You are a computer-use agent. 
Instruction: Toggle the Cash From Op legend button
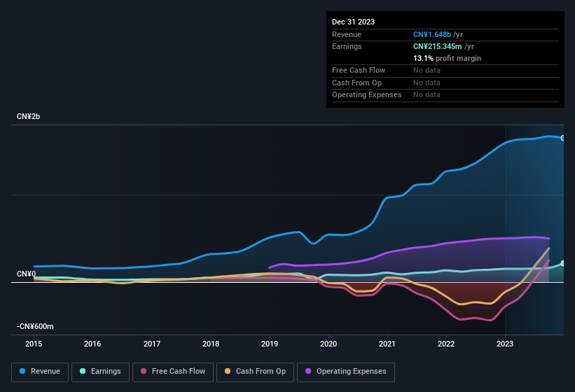click(x=255, y=372)
